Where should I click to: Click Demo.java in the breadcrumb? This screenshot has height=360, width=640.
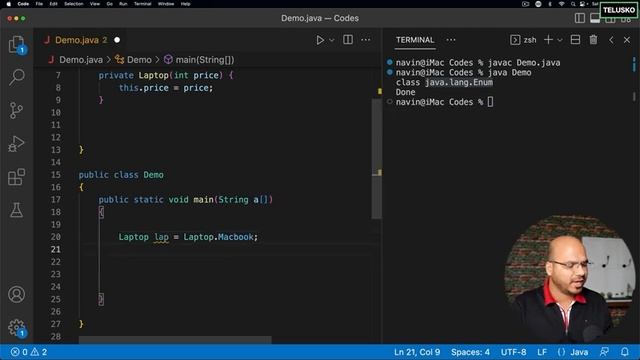[81, 60]
